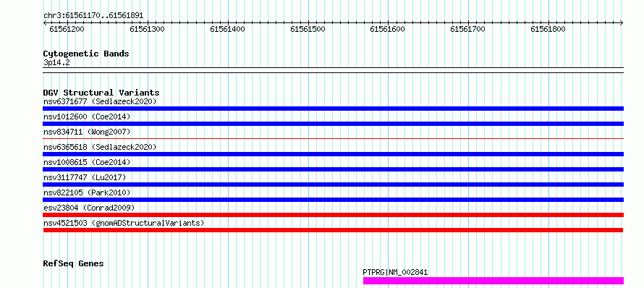Open variant nsv834711 (Wong2007) label
This screenshot has width=644, height=288.
(x=87, y=132)
